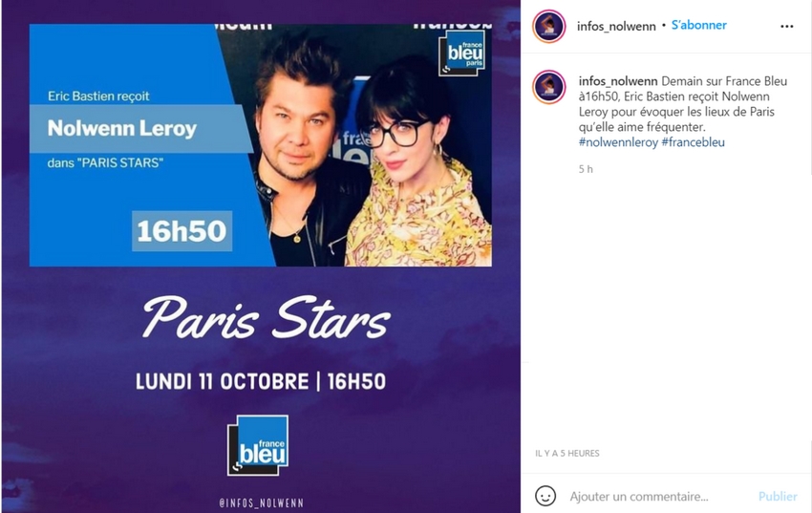
Task: Click infos_nolwenn username in caption
Action: click(618, 81)
